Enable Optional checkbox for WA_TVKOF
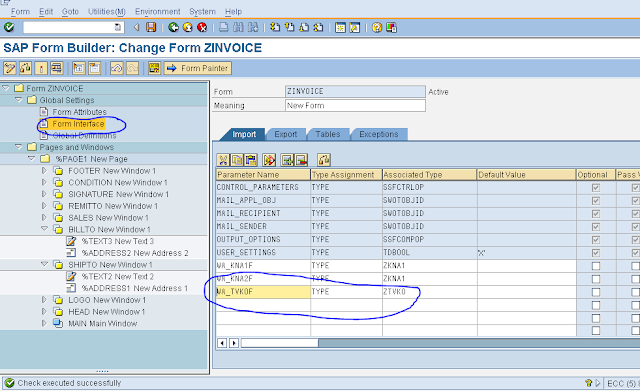The image size is (640, 391). click(x=596, y=292)
